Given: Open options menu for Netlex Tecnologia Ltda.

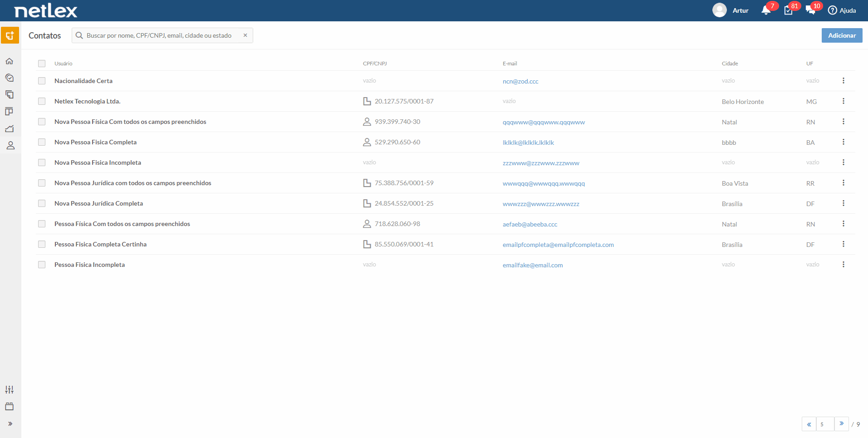Looking at the screenshot, I should click(x=843, y=101).
